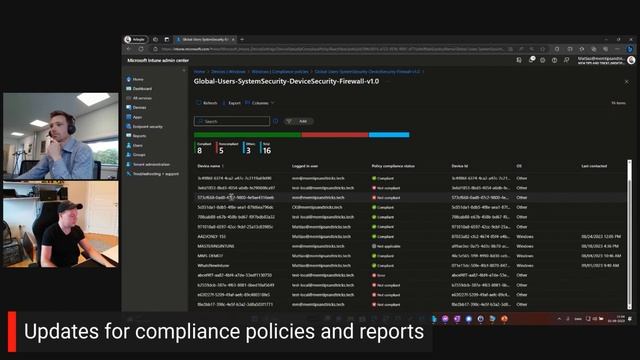Click the Home breadcrumb link
640x360 pixels.
click(199, 71)
